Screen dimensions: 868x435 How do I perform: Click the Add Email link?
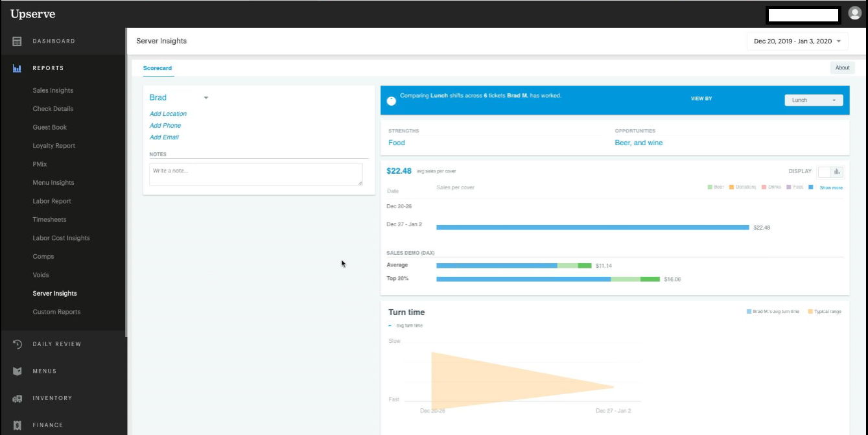(x=164, y=137)
